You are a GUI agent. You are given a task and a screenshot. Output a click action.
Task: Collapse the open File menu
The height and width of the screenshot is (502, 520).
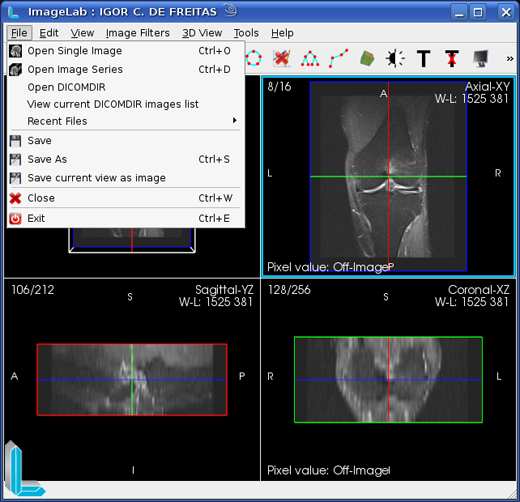(x=19, y=33)
